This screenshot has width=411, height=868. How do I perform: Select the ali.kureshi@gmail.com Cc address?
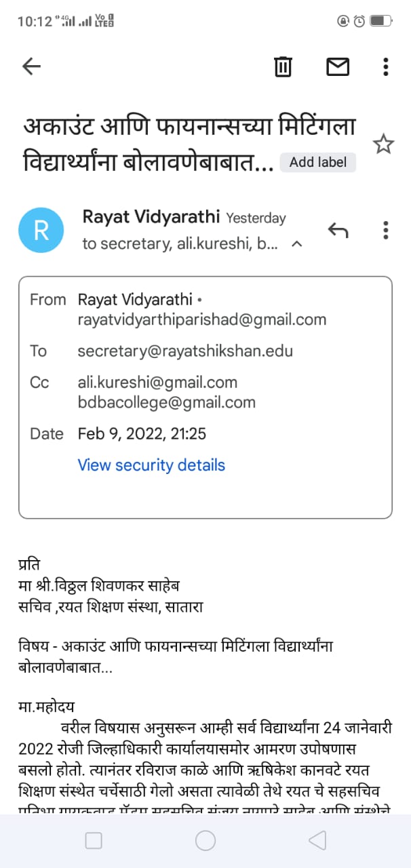point(157,382)
